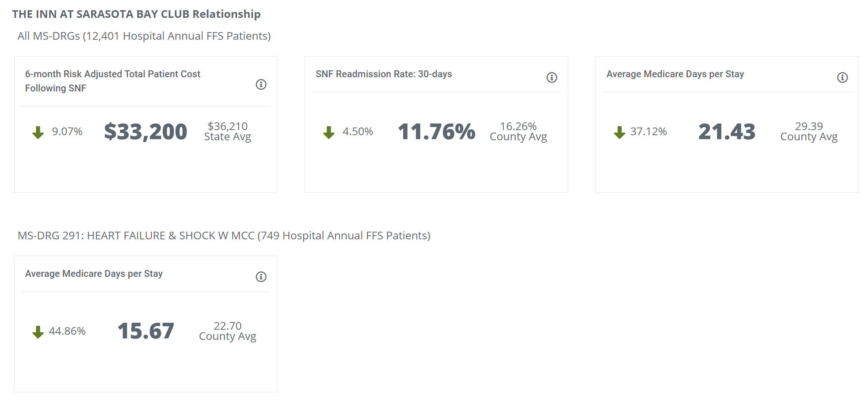The image size is (868, 400).
Task: Click info icon on MS-DRG 291 Average Medicare Days card
Action: coord(261,277)
